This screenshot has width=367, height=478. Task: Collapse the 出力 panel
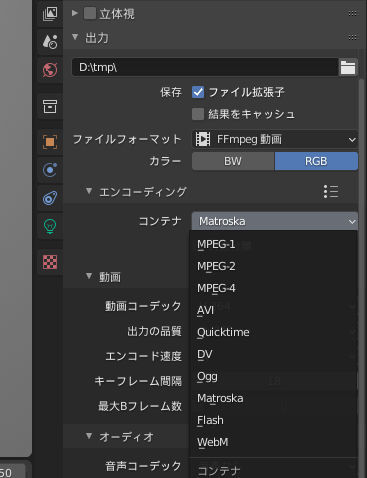(75, 37)
